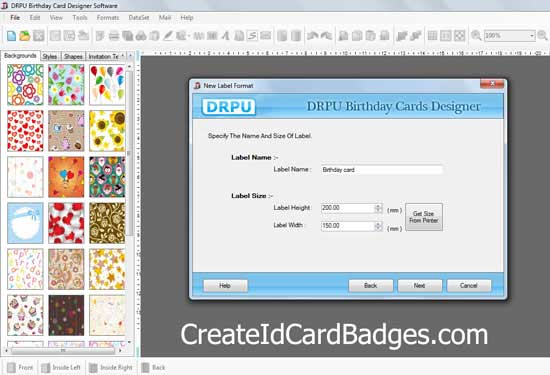Switch to the Shapes tab
The width and height of the screenshot is (550, 375).
click(73, 56)
